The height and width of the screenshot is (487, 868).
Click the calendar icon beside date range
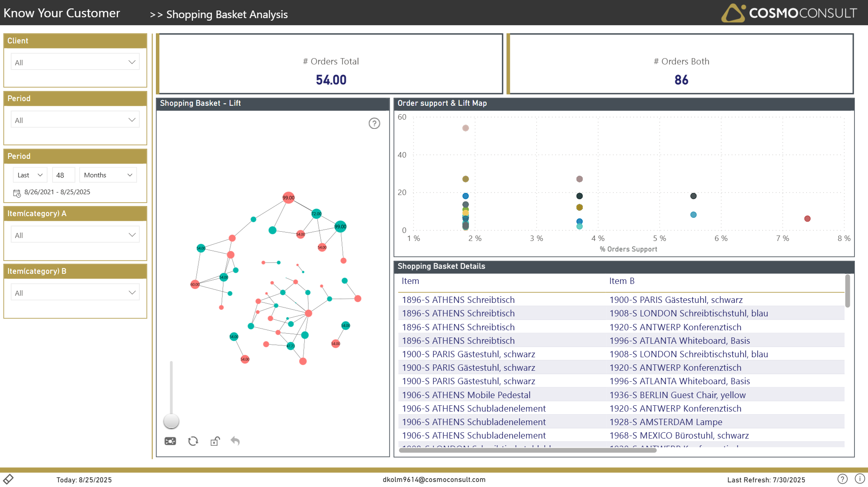click(17, 193)
